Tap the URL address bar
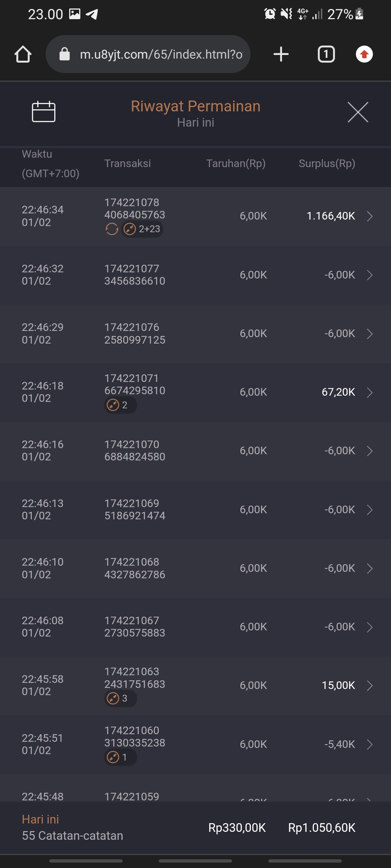 (x=161, y=54)
